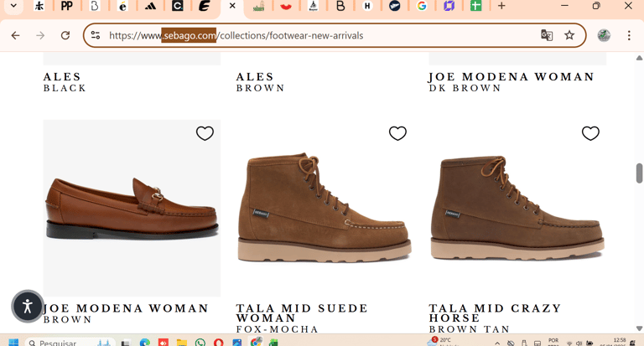
Task: Add Joe Modena Woman Brown to wishlist
Action: 205,133
